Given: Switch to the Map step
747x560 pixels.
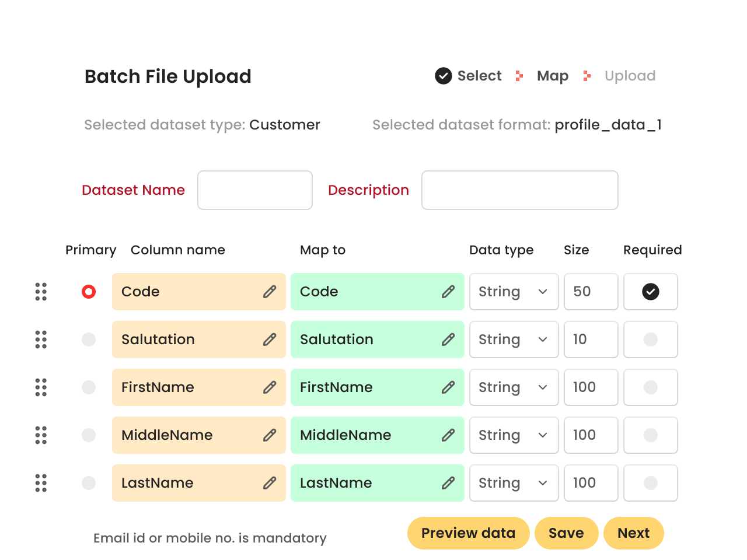Looking at the screenshot, I should pyautogui.click(x=552, y=76).
